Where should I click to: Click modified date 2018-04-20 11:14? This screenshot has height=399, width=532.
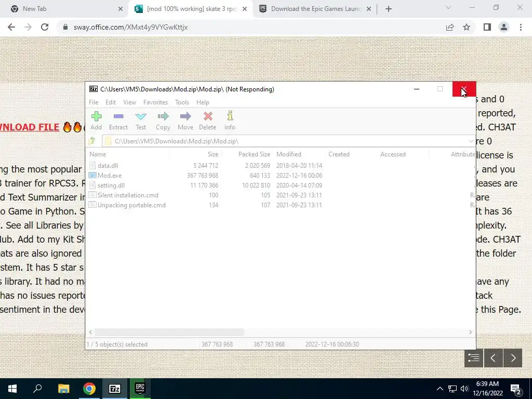click(299, 166)
